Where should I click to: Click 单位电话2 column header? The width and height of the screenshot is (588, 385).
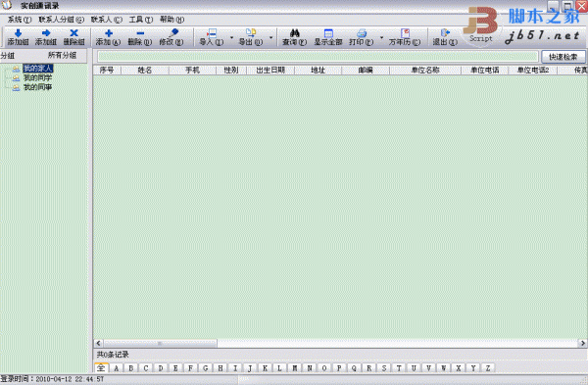tap(533, 71)
